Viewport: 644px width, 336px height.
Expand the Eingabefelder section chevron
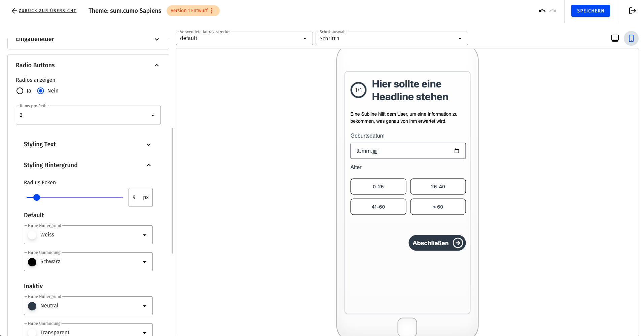pos(157,39)
